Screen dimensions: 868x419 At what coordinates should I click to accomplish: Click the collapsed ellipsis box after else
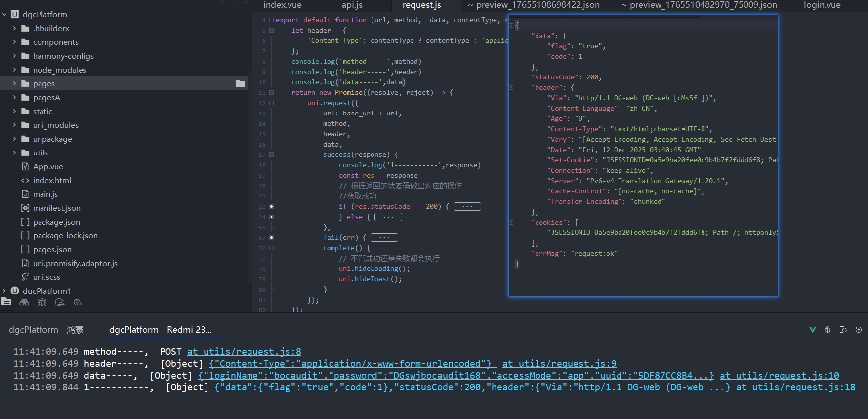tap(388, 217)
